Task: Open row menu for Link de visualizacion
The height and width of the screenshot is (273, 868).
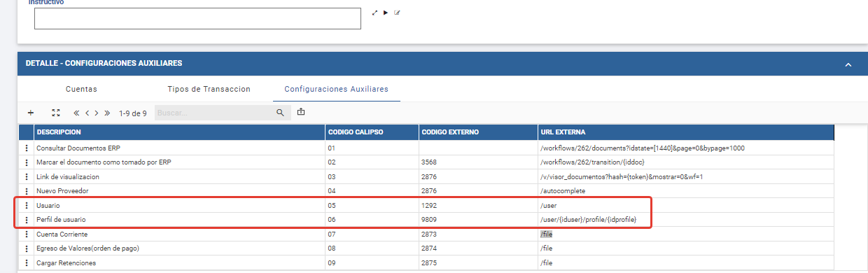Action: (x=27, y=176)
